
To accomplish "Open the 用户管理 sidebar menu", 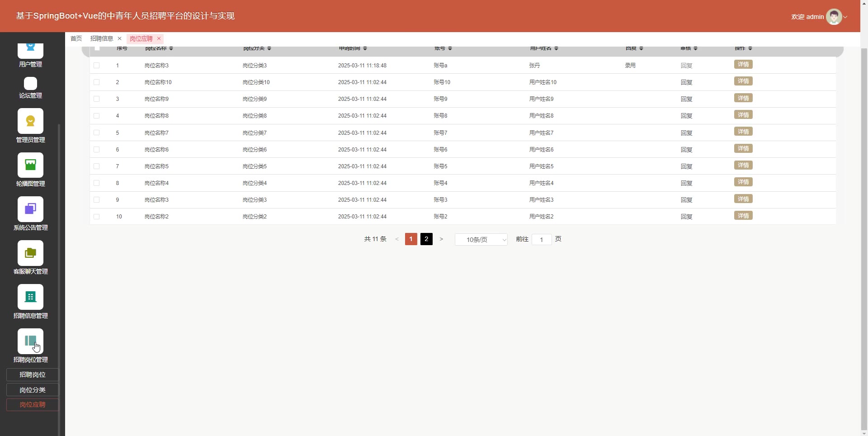I will (30, 55).
